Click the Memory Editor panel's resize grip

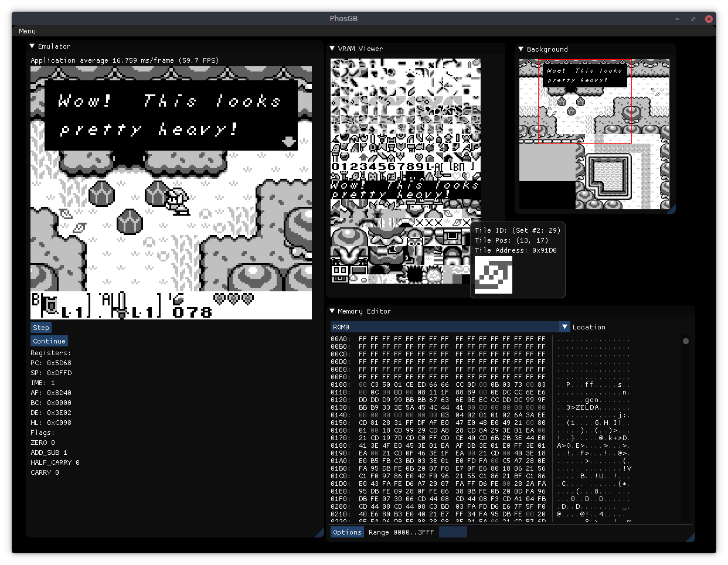click(690, 537)
